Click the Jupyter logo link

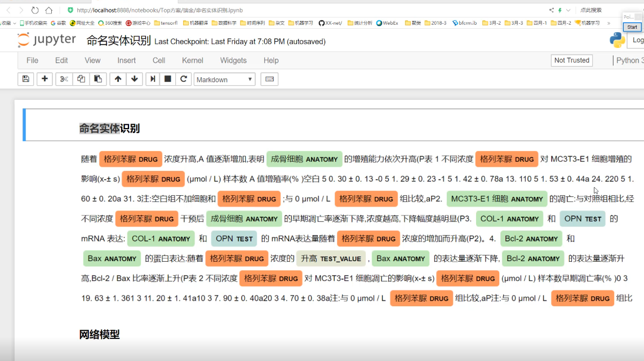click(47, 40)
